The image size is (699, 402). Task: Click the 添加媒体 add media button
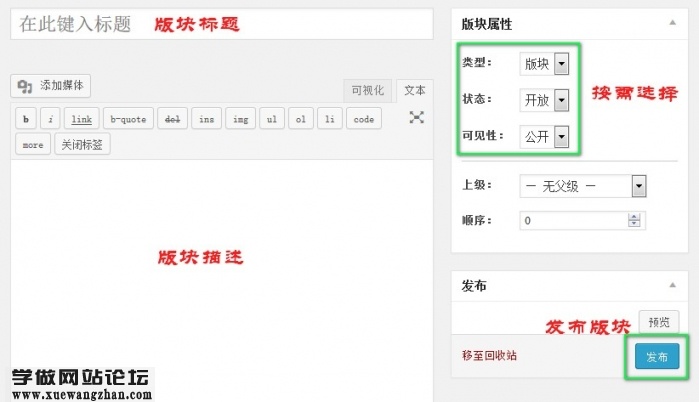coord(50,86)
